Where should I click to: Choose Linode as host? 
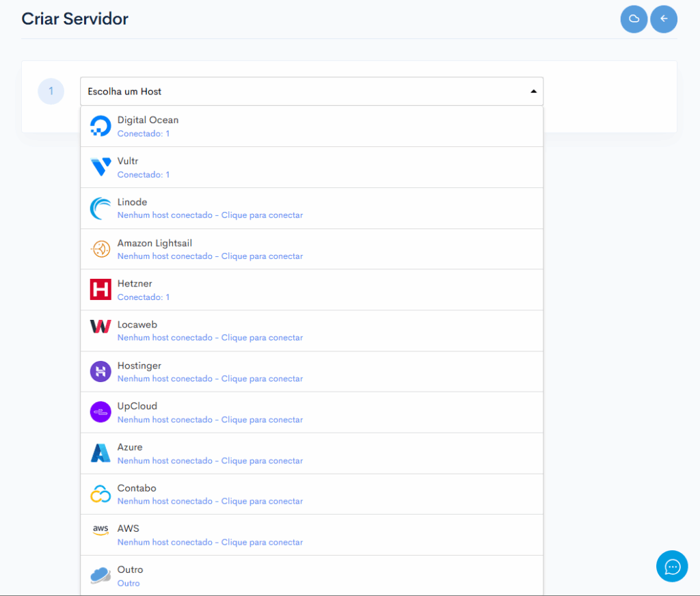click(x=312, y=208)
